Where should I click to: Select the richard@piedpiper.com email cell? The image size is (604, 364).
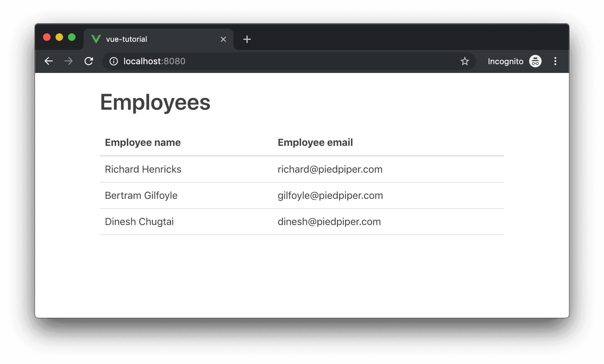click(330, 169)
